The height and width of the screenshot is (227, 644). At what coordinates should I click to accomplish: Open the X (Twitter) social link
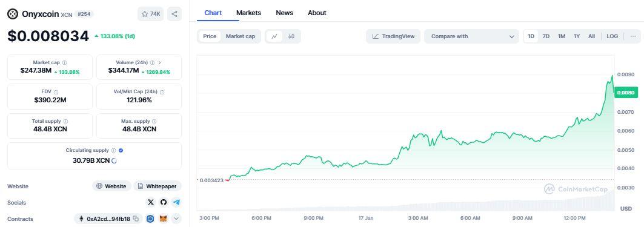click(x=151, y=202)
